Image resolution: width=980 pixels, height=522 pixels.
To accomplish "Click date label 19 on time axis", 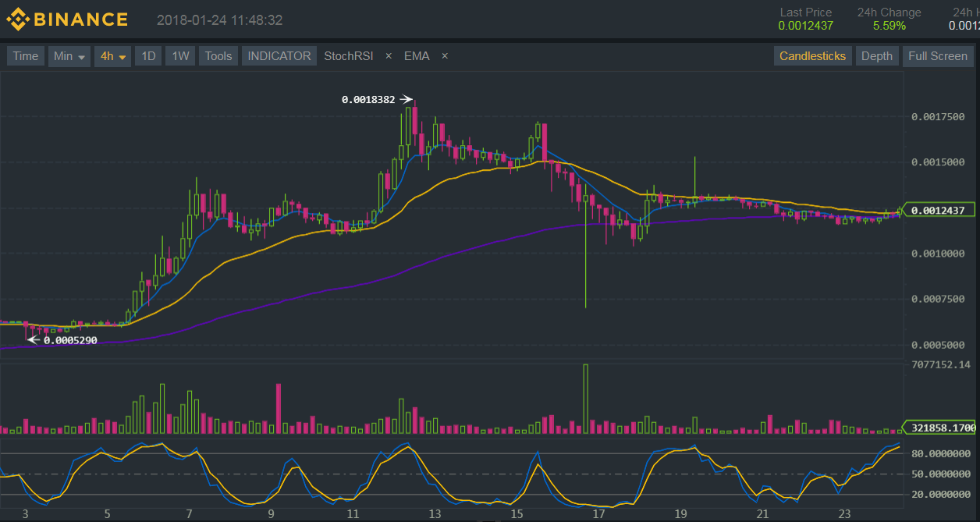I will [680, 514].
